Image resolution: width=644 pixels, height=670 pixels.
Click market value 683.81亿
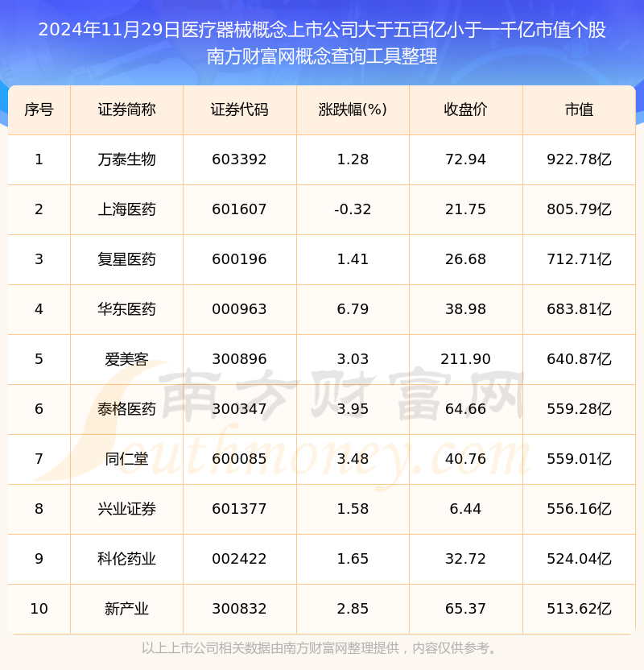coord(579,309)
